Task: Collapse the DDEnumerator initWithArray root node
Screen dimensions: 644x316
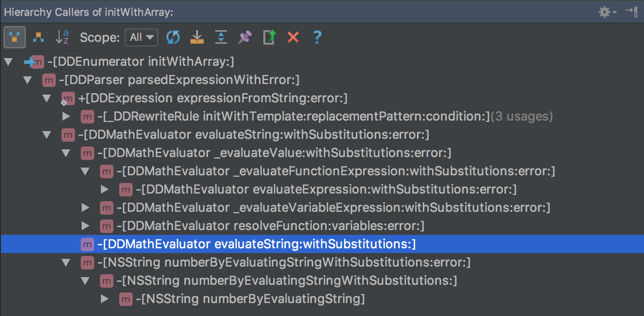Action: tap(8, 61)
